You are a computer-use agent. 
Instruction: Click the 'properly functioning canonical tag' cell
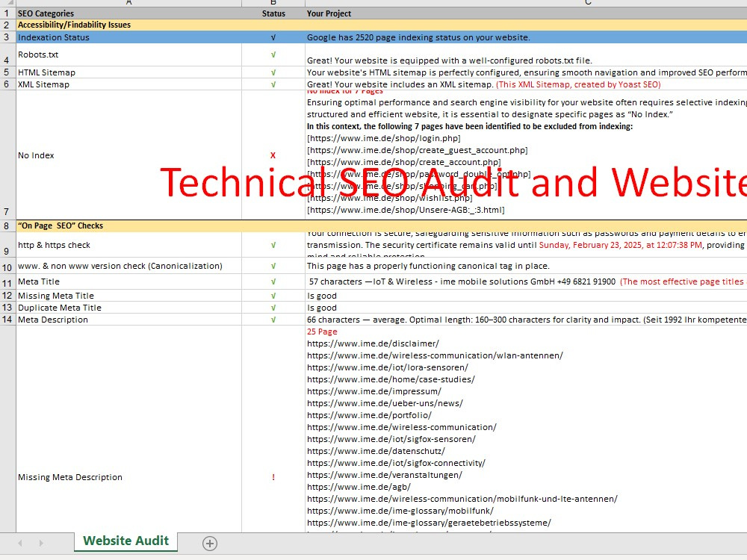click(x=526, y=266)
